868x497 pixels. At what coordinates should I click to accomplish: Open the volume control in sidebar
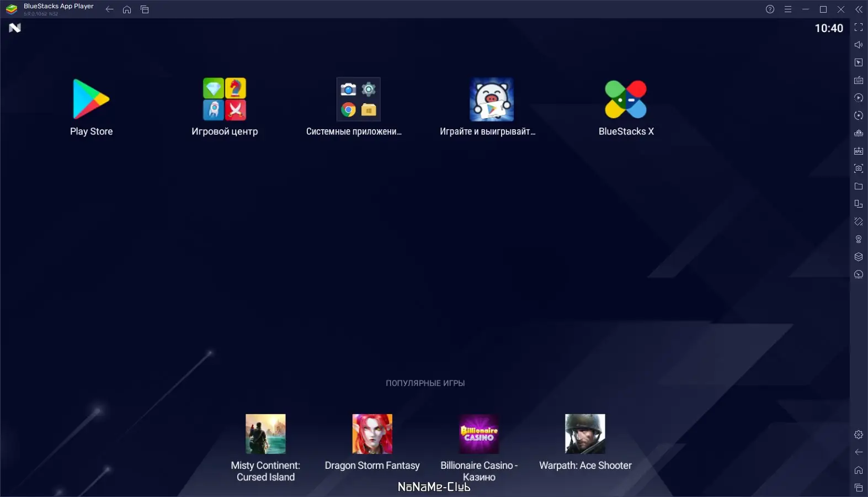[x=859, y=45]
